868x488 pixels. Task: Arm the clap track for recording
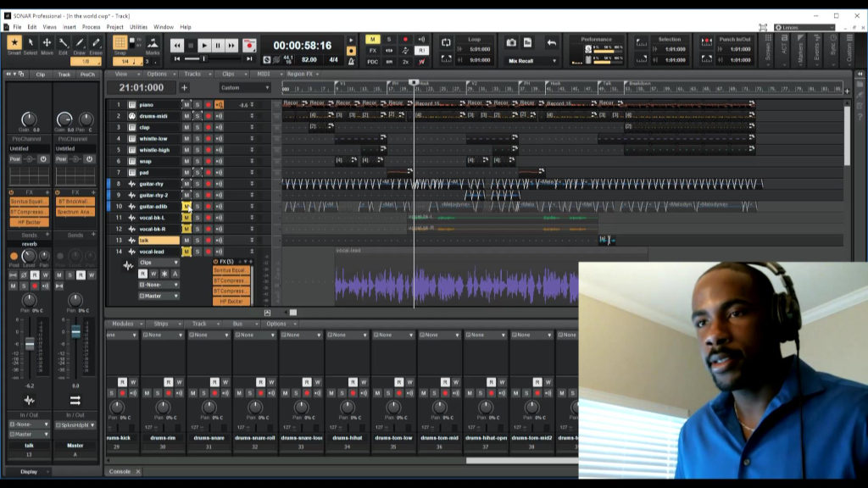(208, 127)
